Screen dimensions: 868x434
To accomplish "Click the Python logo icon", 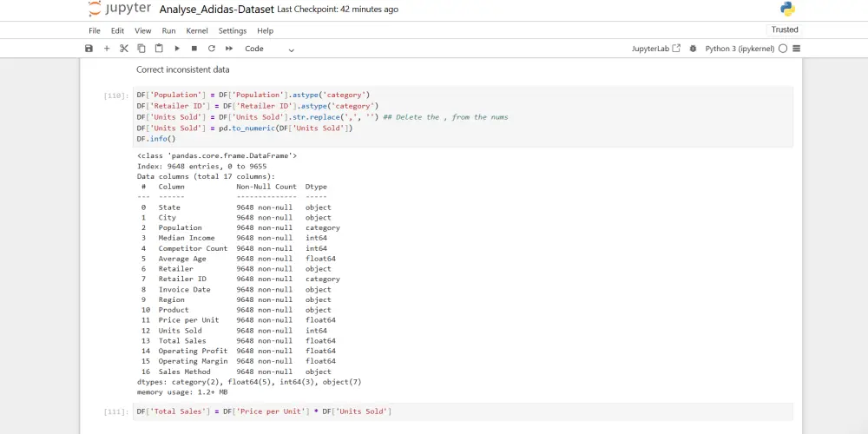I will pyautogui.click(x=787, y=9).
